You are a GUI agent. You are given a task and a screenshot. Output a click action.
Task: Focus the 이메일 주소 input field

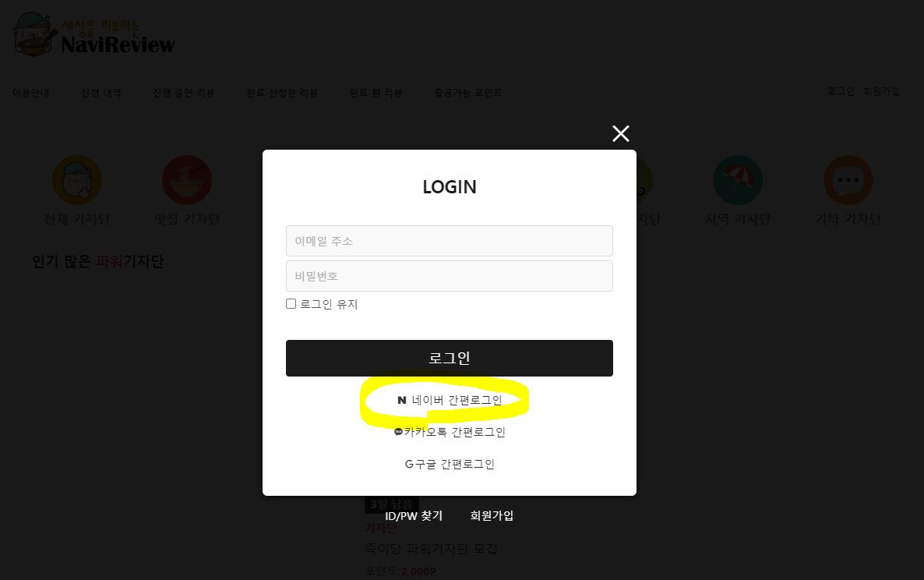(450, 241)
